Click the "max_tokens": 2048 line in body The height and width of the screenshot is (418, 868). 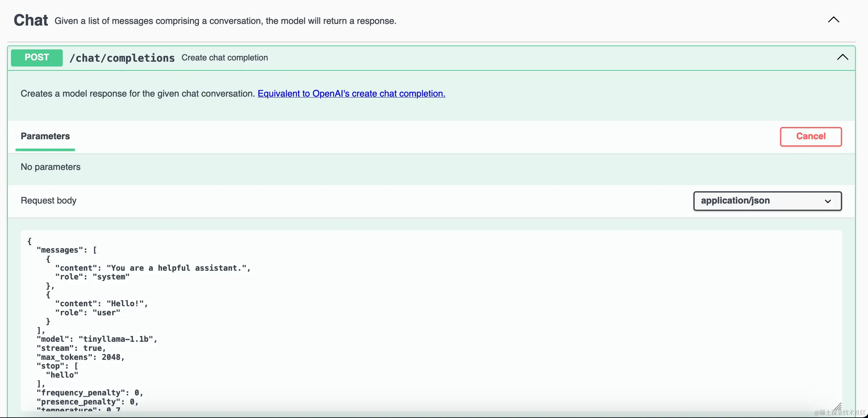pos(81,357)
